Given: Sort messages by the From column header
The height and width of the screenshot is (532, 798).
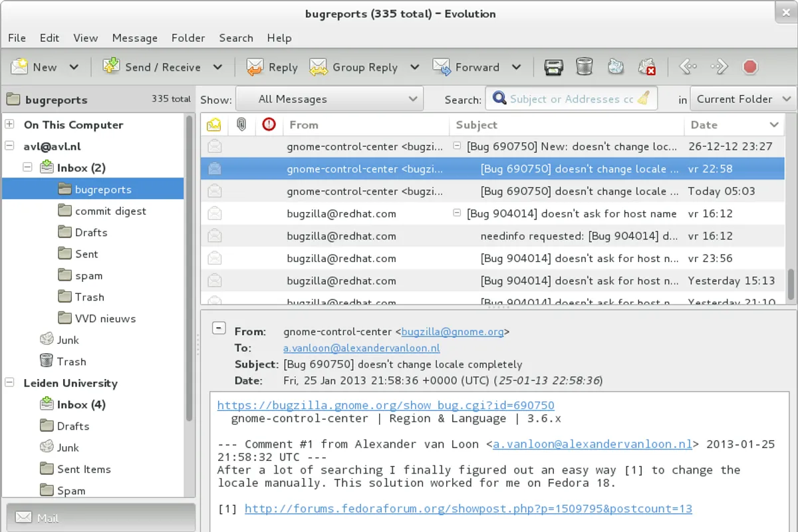Looking at the screenshot, I should [x=365, y=124].
